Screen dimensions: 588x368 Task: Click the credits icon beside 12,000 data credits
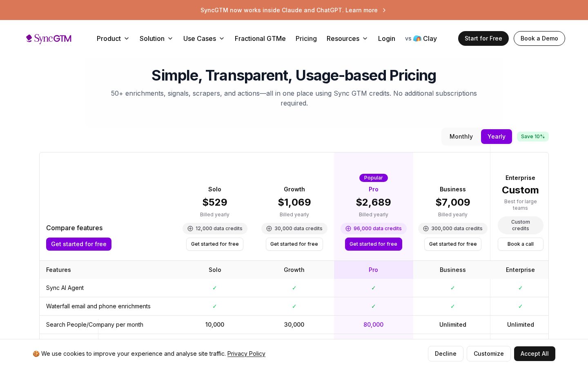[x=190, y=229]
